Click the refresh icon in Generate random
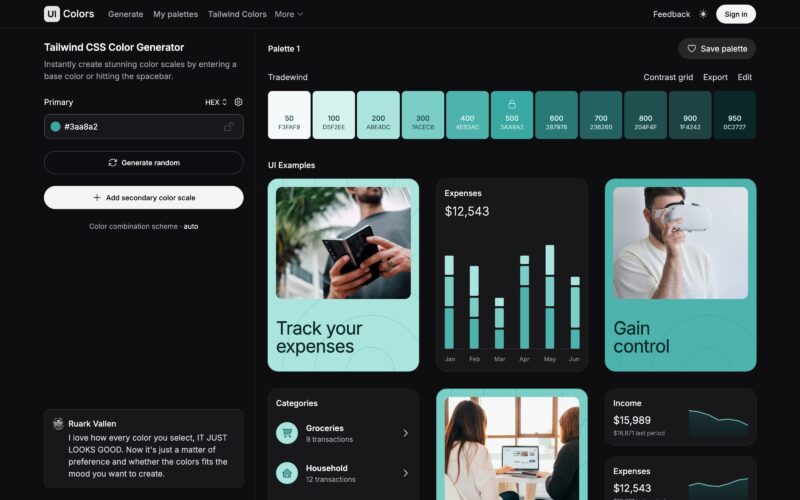800x500 pixels. click(x=113, y=163)
